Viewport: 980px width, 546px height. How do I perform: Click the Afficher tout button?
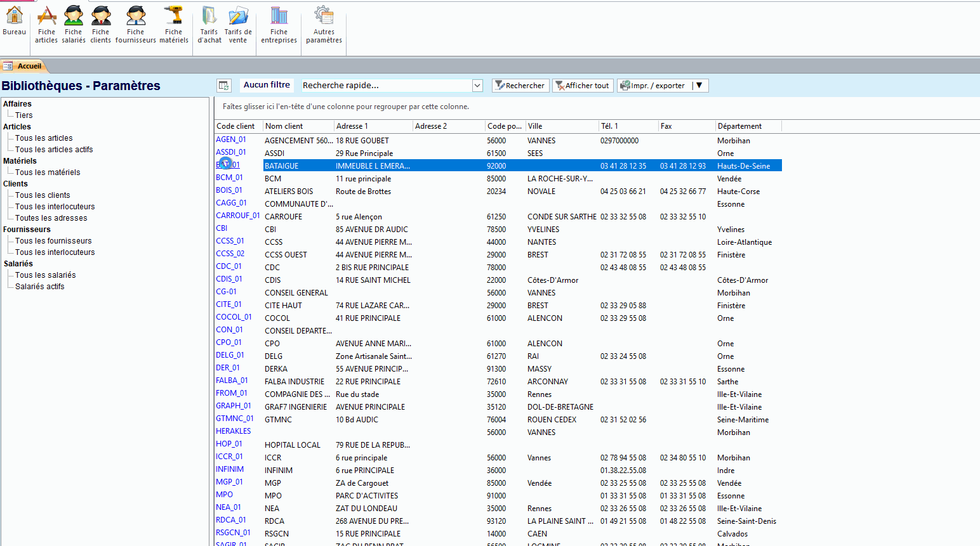pyautogui.click(x=582, y=86)
